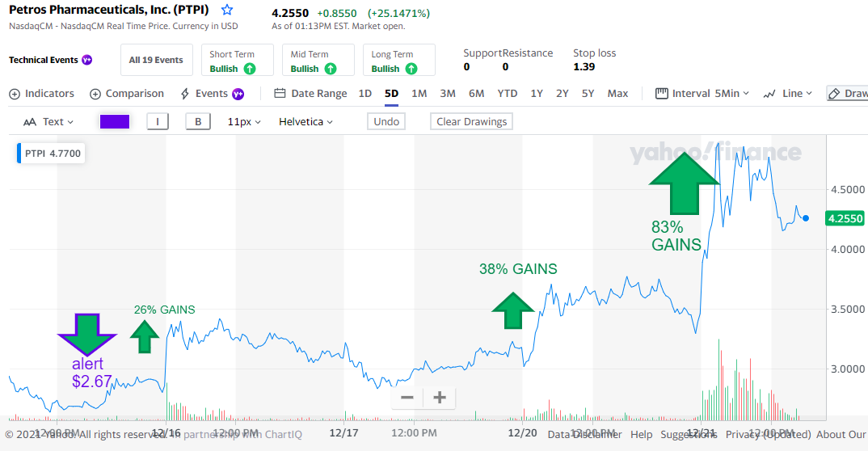Click the PTPI 4.7700 series label
Viewport: 868px width, 451px height.
click(52, 154)
